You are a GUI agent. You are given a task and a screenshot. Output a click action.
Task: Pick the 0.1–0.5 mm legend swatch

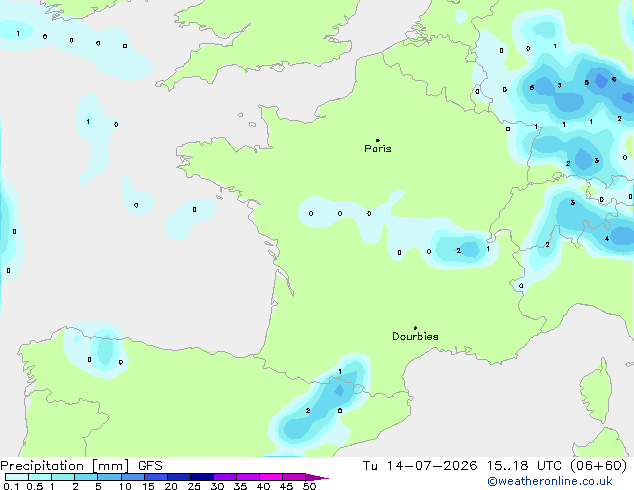point(17,477)
